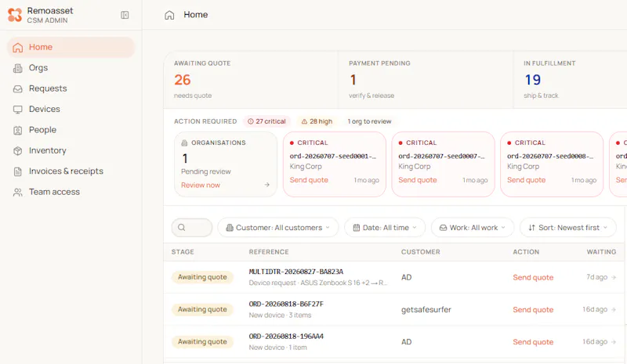Click the Home breadcrumb title
Viewport: 627px width, 364px height.
pyautogui.click(x=195, y=15)
